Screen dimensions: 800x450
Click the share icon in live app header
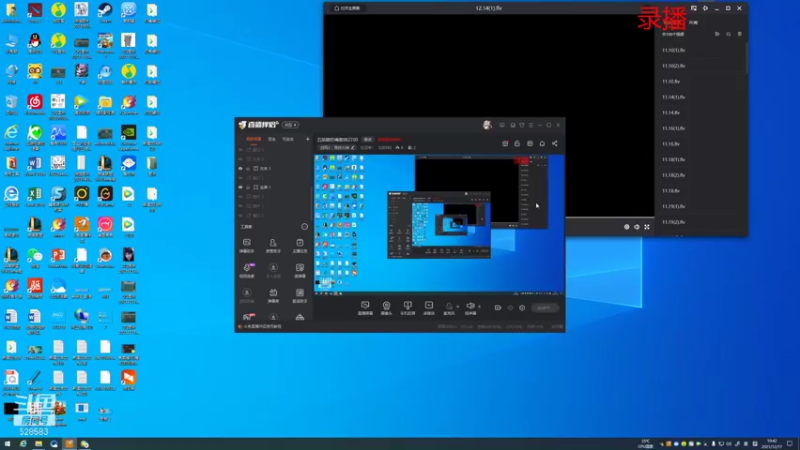coord(555,143)
